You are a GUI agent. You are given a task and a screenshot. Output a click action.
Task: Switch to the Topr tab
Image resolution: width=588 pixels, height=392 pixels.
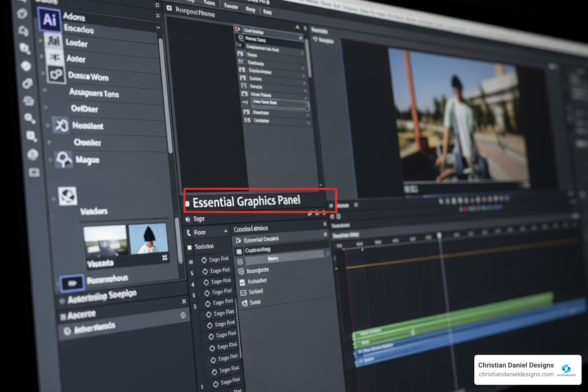point(199,219)
